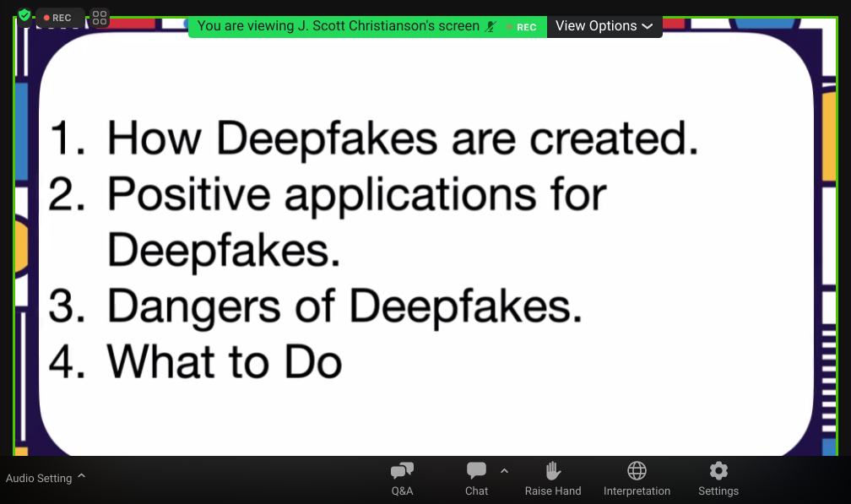Click the green encryption shield icon
Image resolution: width=851 pixels, height=504 pixels.
pyautogui.click(x=24, y=16)
